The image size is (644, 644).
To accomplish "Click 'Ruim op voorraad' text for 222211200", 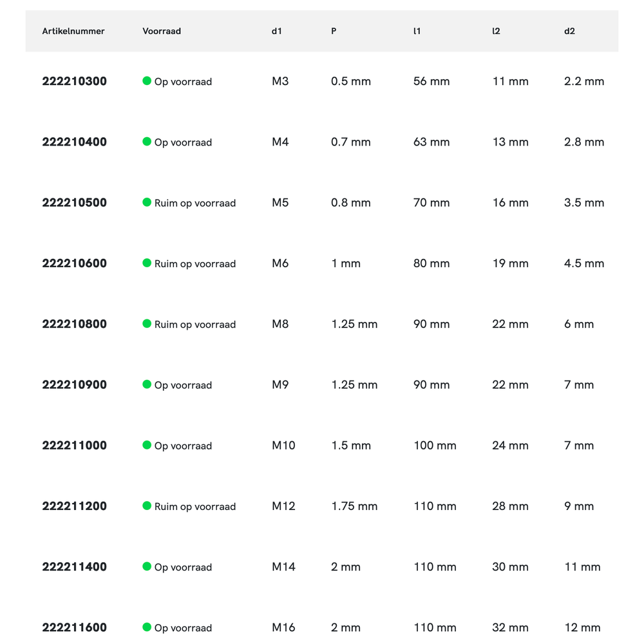I will click(x=195, y=506).
